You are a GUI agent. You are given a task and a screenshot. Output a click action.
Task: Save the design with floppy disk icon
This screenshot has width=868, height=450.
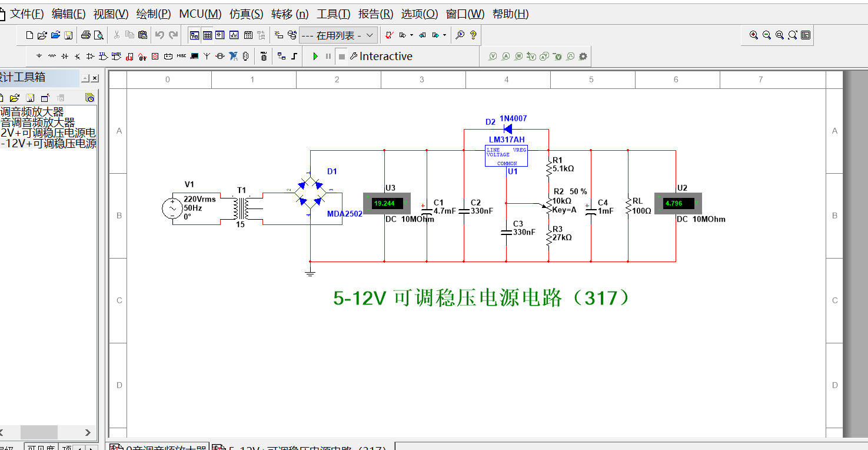pyautogui.click(x=68, y=35)
